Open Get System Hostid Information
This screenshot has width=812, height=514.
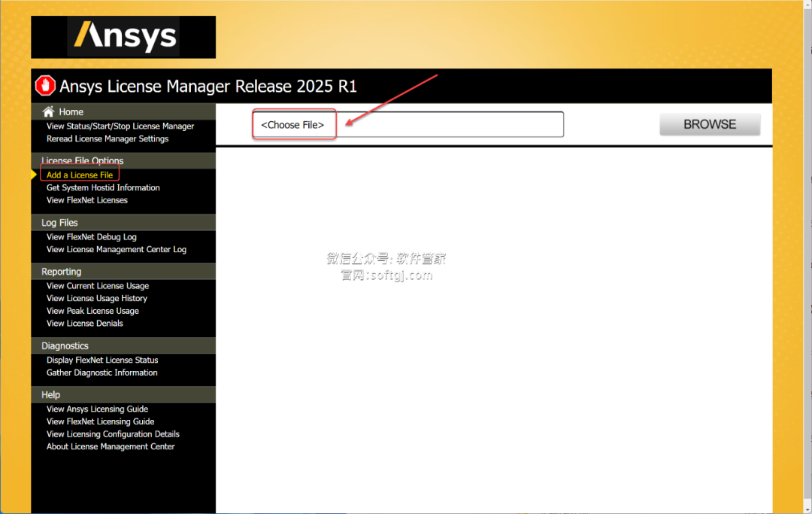[x=103, y=187]
